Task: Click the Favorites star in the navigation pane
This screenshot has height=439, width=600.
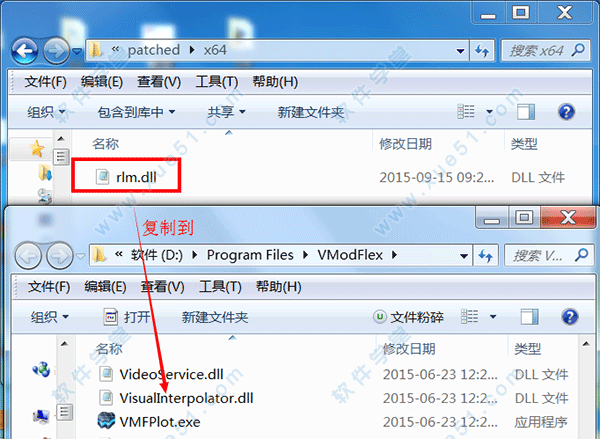Action: click(38, 149)
